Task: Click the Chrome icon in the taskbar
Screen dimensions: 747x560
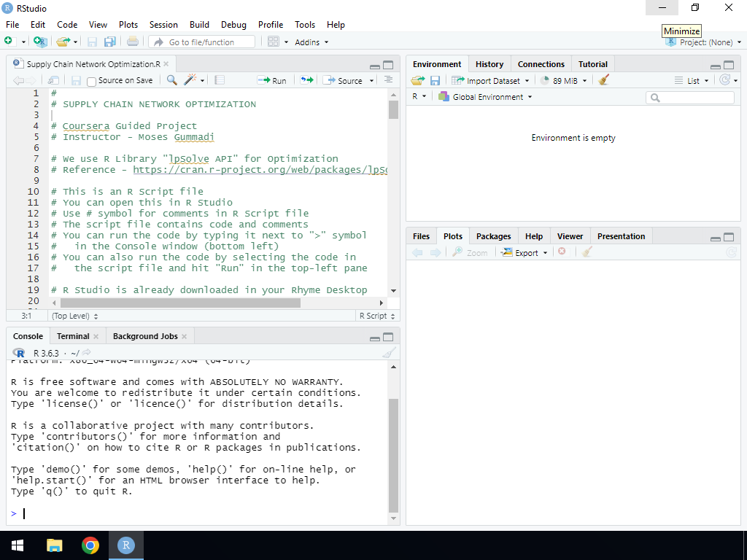Action: pyautogui.click(x=90, y=545)
